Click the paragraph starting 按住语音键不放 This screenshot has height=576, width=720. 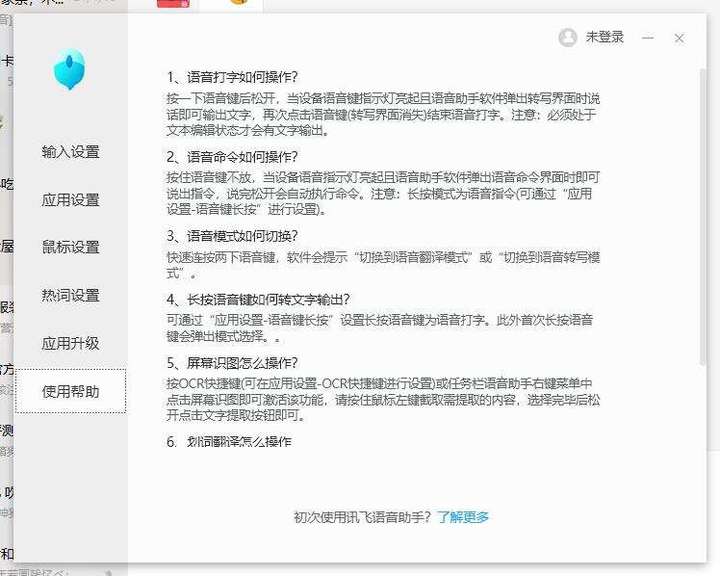383,193
